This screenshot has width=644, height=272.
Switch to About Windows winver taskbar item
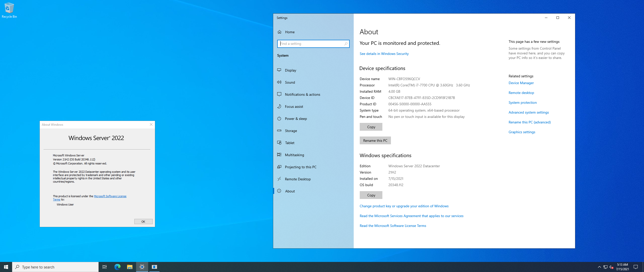click(154, 267)
